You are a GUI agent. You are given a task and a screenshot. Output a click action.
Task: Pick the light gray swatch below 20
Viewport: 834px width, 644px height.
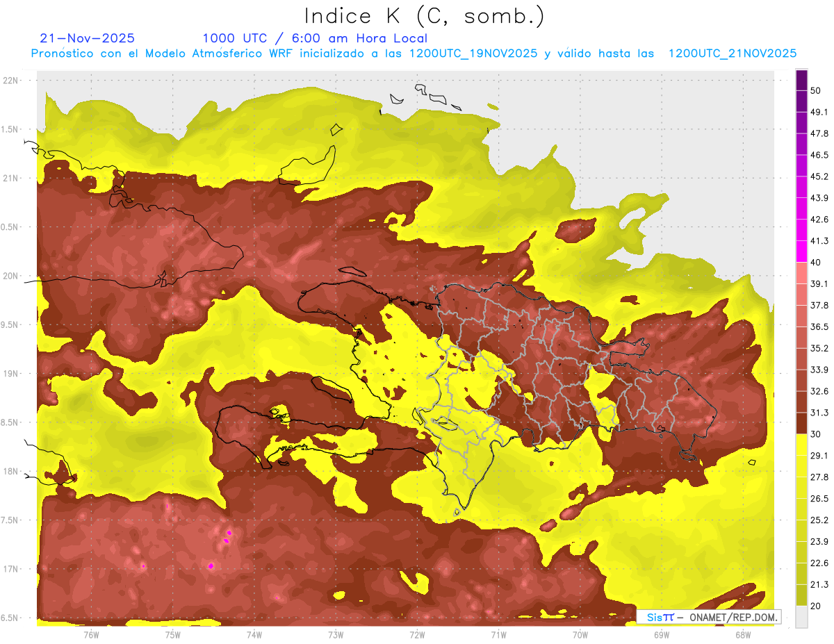(801, 617)
